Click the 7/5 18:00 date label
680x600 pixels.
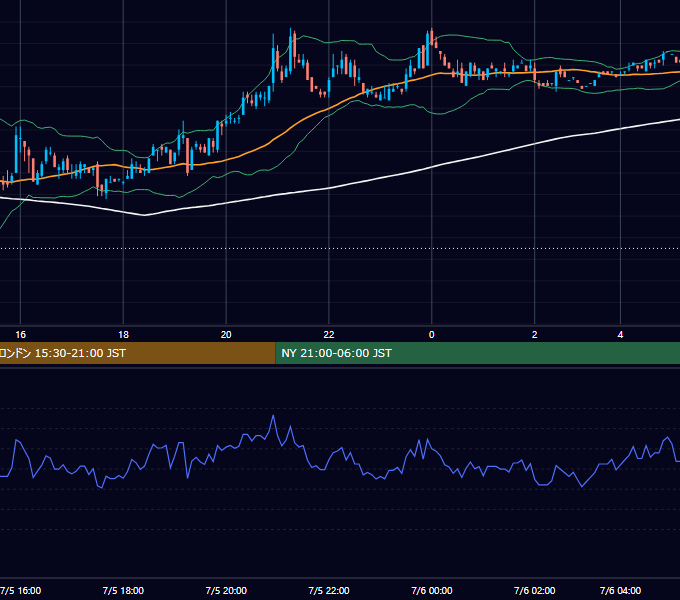click(x=123, y=590)
